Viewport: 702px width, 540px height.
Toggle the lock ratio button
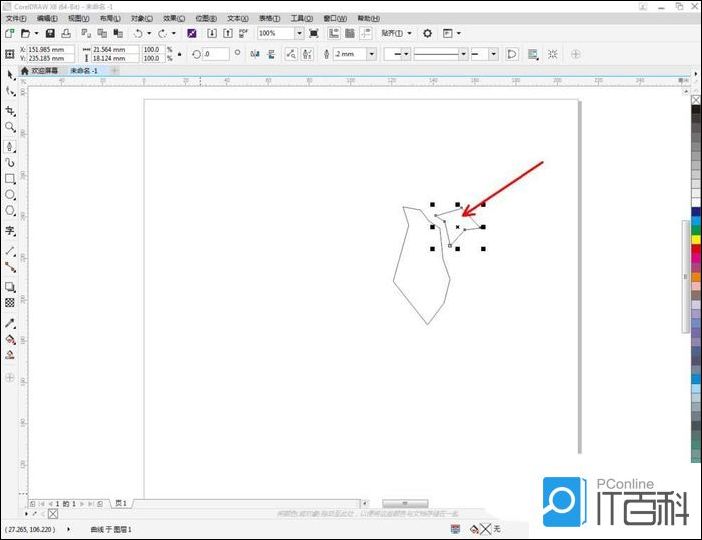click(x=179, y=54)
